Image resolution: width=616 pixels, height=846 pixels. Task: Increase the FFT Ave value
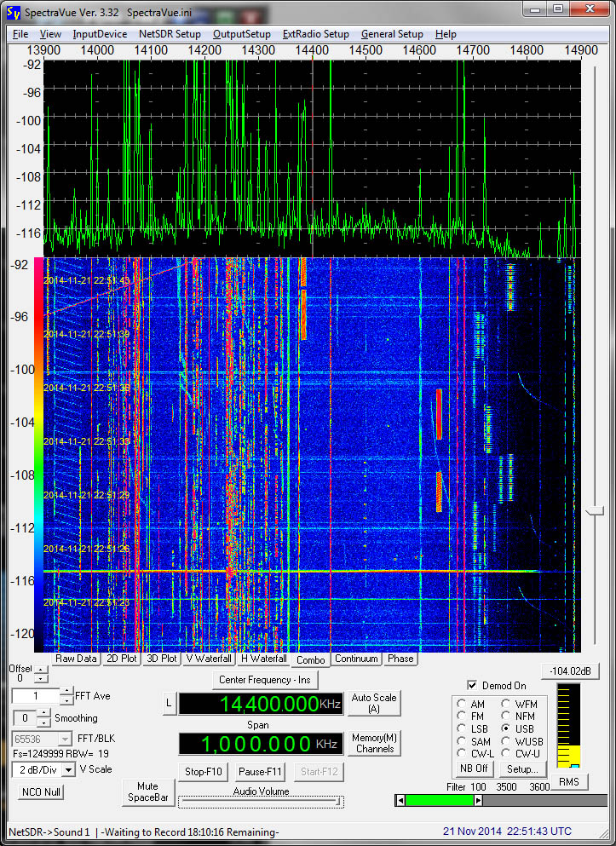(66, 691)
